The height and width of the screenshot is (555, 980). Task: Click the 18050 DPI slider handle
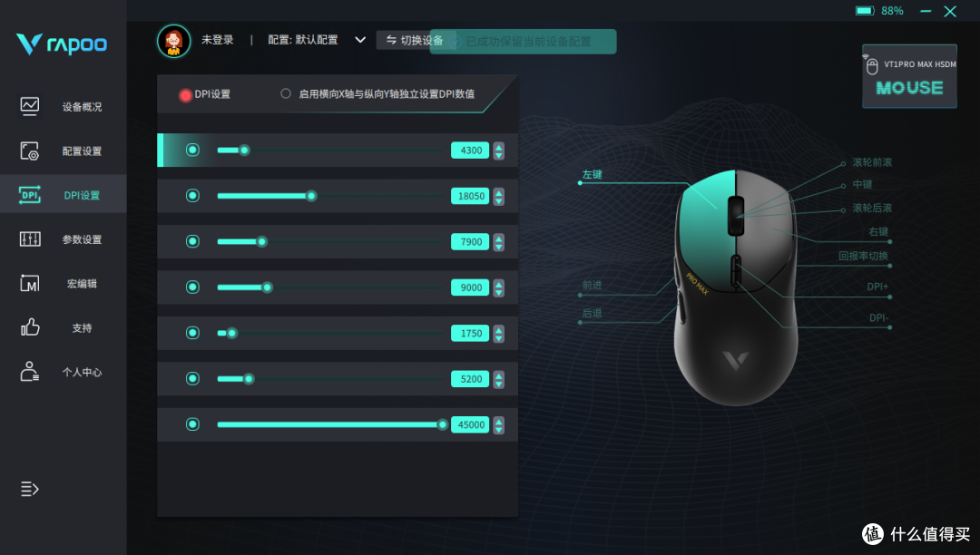coord(311,196)
